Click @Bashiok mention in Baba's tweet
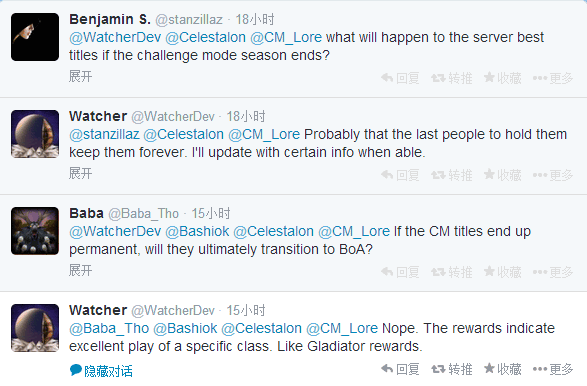587x386 pixels. point(197,231)
